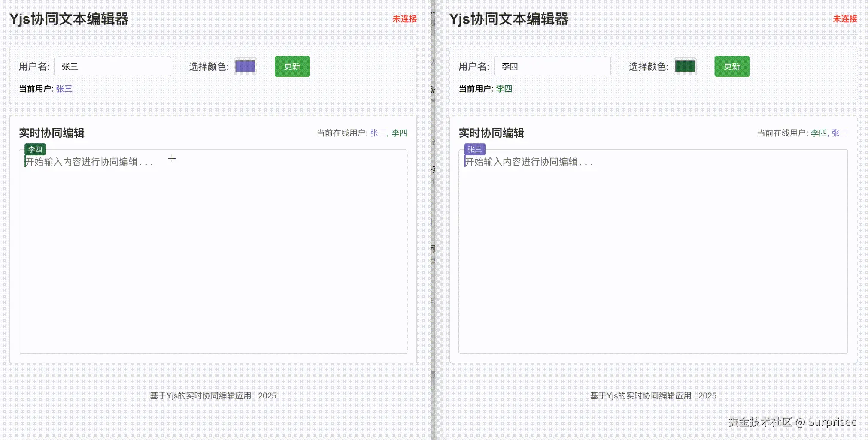The width and height of the screenshot is (868, 440).
Task: Click the 用户名 input containing 张三
Action: tap(112, 66)
